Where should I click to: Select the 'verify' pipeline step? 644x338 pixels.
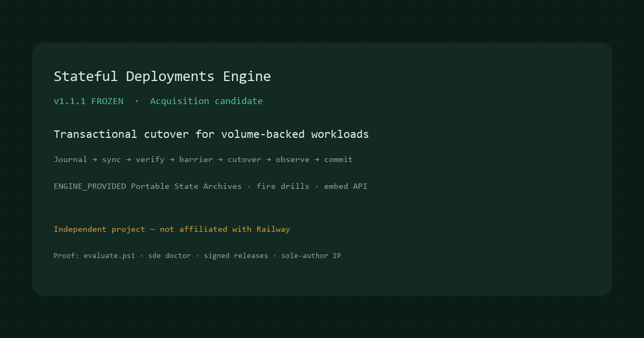[150, 159]
